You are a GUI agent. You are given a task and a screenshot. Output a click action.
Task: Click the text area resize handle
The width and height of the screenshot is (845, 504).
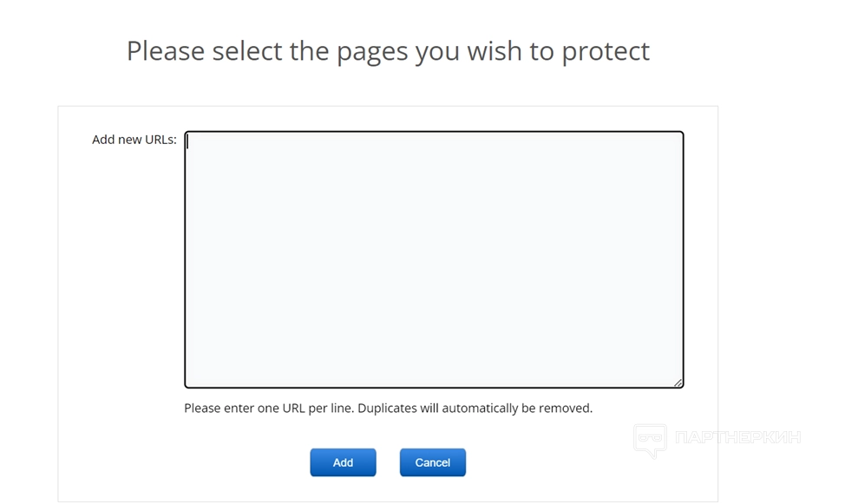[x=678, y=383]
